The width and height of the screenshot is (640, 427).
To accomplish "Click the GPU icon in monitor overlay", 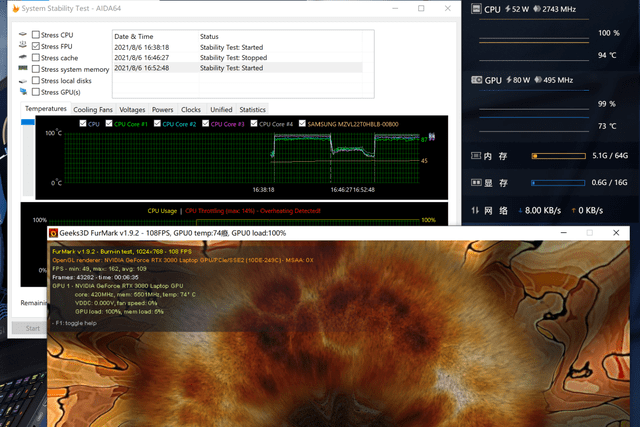I will pyautogui.click(x=476, y=80).
